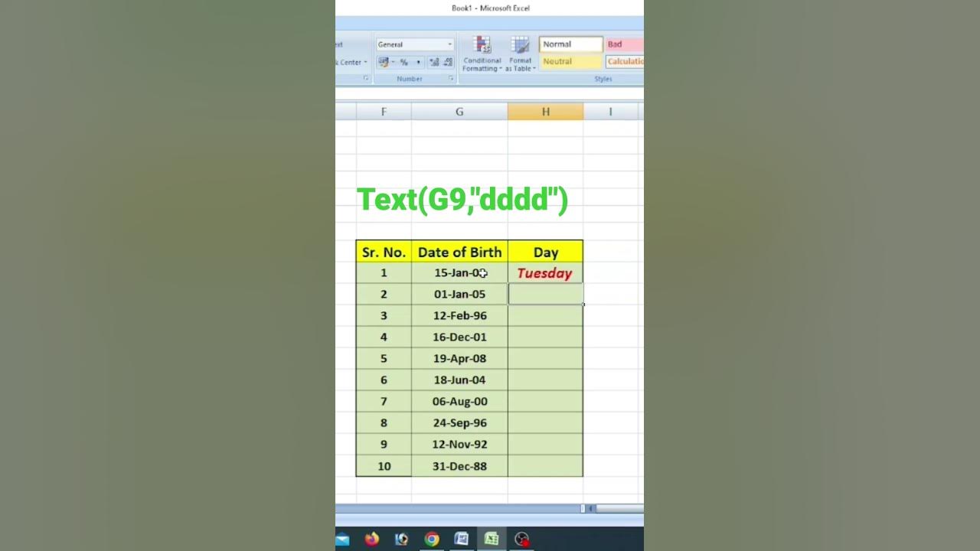
Task: Select Sr. No. cell containing 9
Action: 384,445
